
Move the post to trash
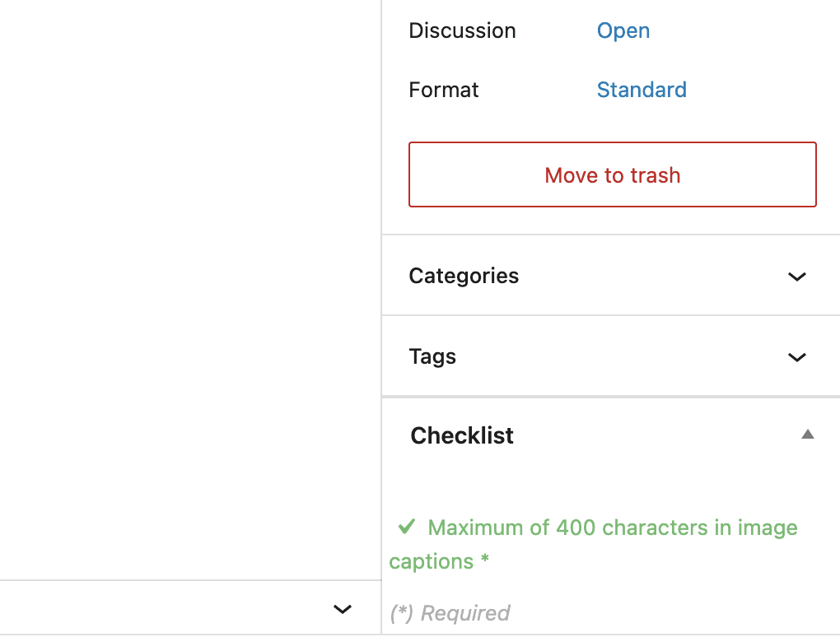point(613,174)
